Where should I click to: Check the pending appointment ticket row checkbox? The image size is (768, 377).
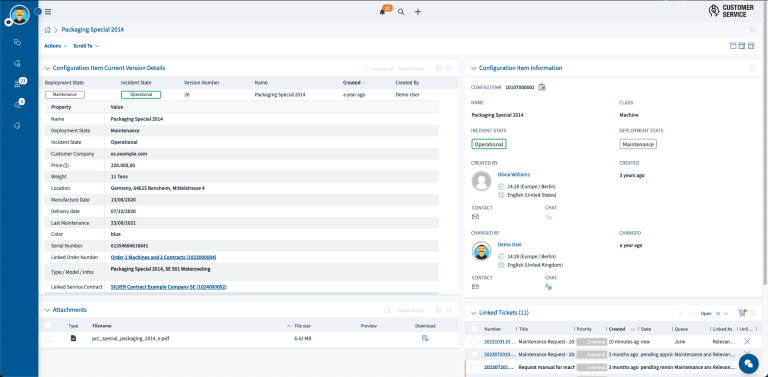[x=474, y=354]
